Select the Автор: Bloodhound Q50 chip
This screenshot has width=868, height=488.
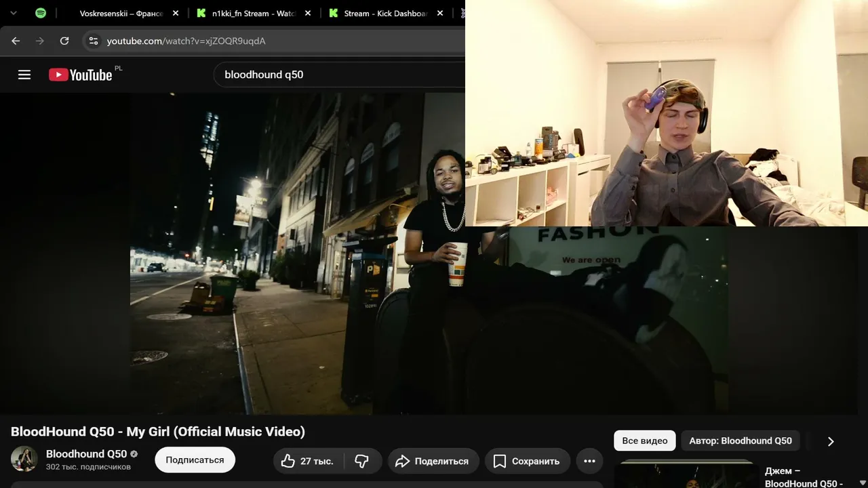[x=741, y=441]
